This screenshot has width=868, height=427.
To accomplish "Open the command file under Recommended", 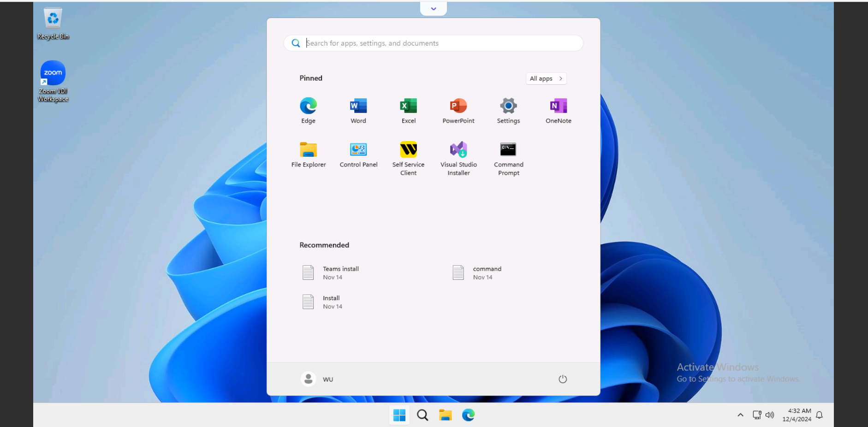I will (487, 273).
